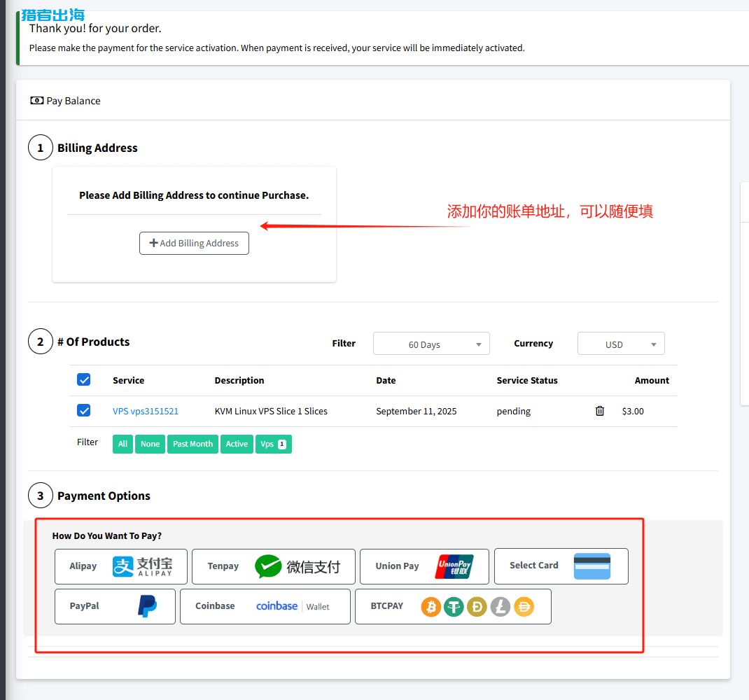Screen dimensions: 749x700
Task: Click the UnionPay card logo
Action: tap(454, 567)
